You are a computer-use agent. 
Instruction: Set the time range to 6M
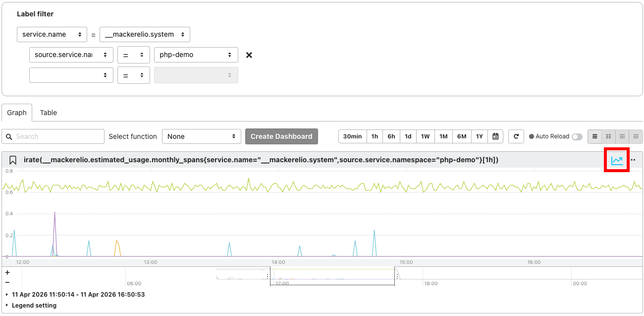click(x=462, y=136)
